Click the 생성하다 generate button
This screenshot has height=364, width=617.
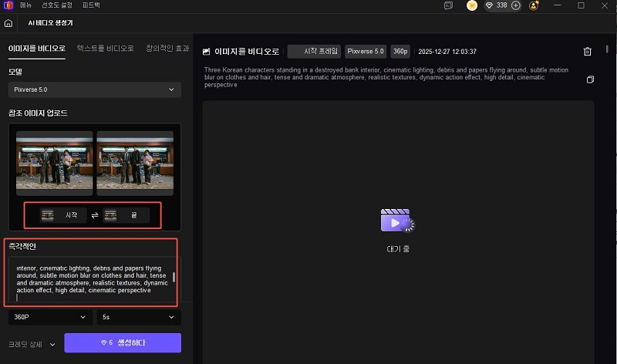[x=123, y=342]
